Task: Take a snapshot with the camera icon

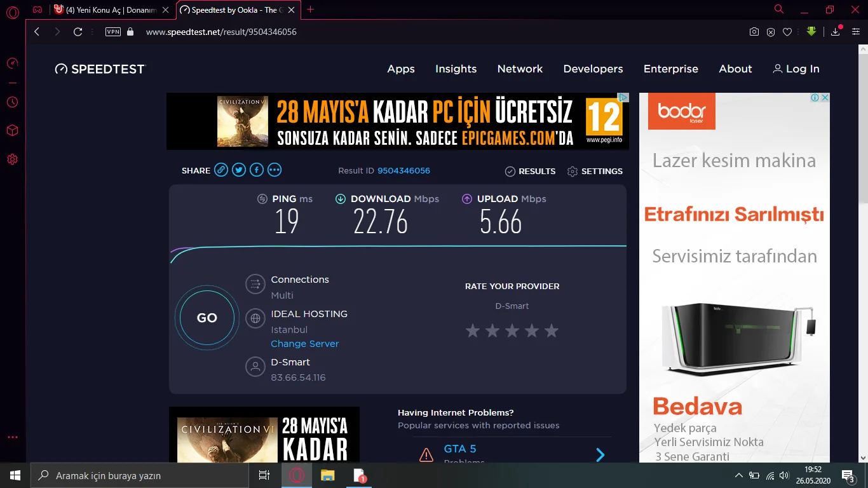Action: click(754, 31)
